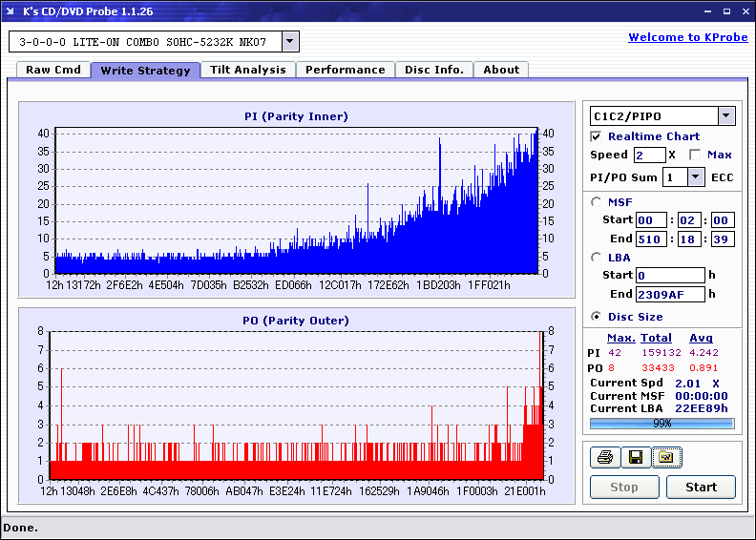Open the LITE-ON drive selection dropdown
This screenshot has width=756, height=540.
tap(290, 42)
